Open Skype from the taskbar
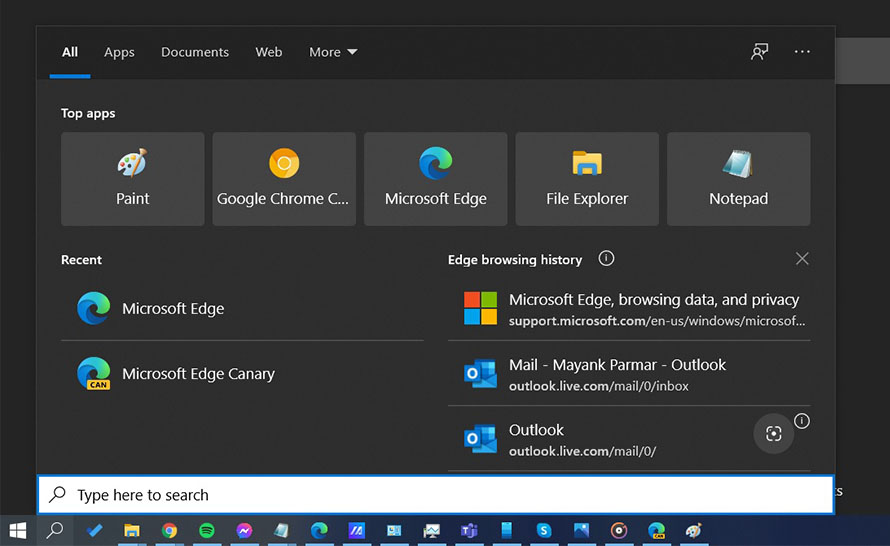The image size is (890, 546). coord(544,531)
